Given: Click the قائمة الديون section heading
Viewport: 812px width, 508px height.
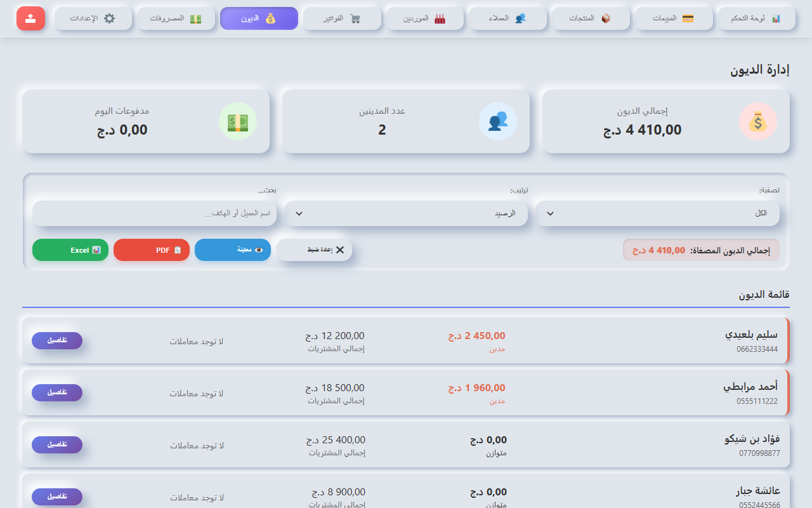Looking at the screenshot, I should (x=764, y=295).
